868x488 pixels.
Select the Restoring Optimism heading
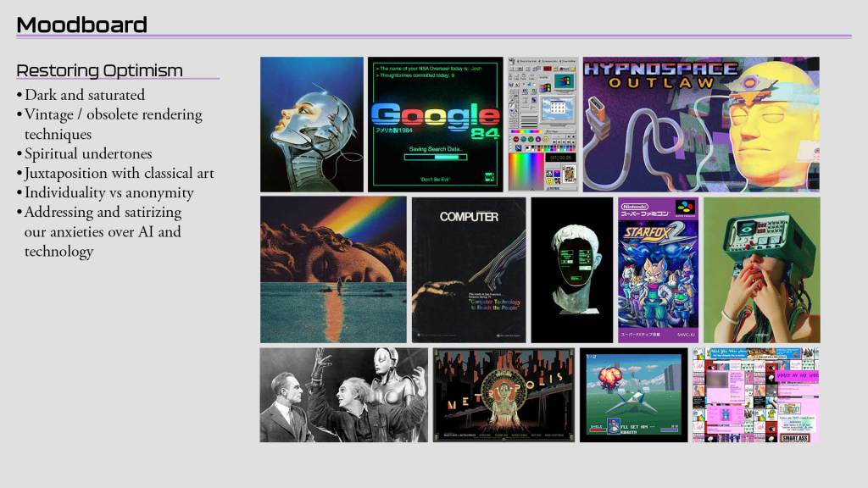click(x=99, y=69)
